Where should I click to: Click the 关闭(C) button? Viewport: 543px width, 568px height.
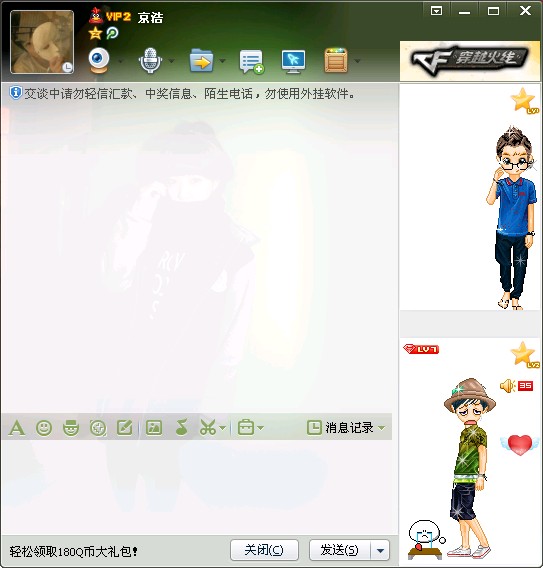(264, 550)
